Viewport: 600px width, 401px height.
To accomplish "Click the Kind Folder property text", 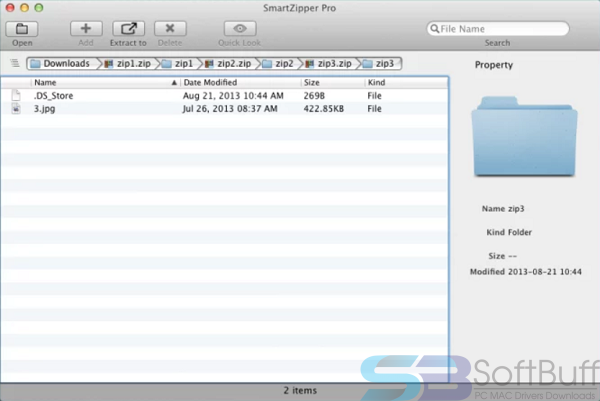I will (x=509, y=232).
